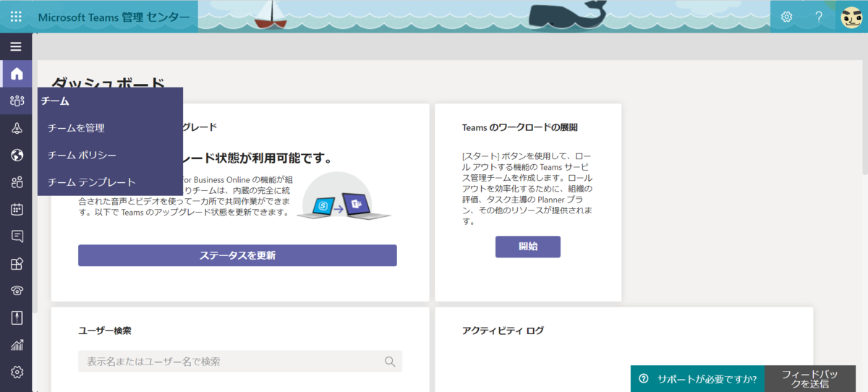Open the Devices sidebar icon
868x392 pixels.
point(17,128)
